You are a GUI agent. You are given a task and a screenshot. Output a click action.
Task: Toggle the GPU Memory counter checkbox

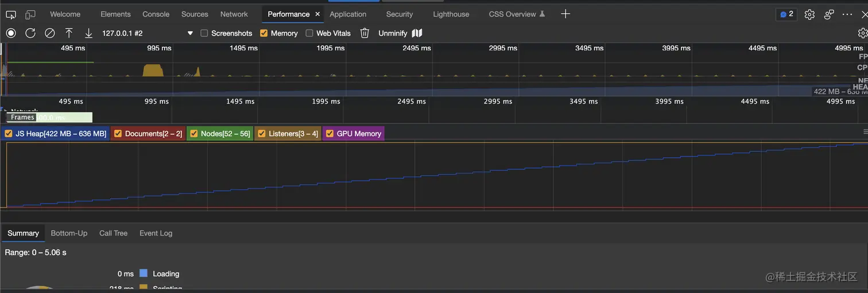click(330, 134)
